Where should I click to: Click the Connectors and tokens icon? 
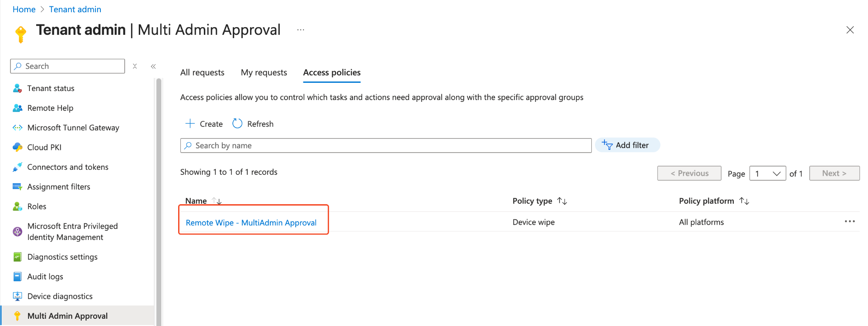coord(17,167)
